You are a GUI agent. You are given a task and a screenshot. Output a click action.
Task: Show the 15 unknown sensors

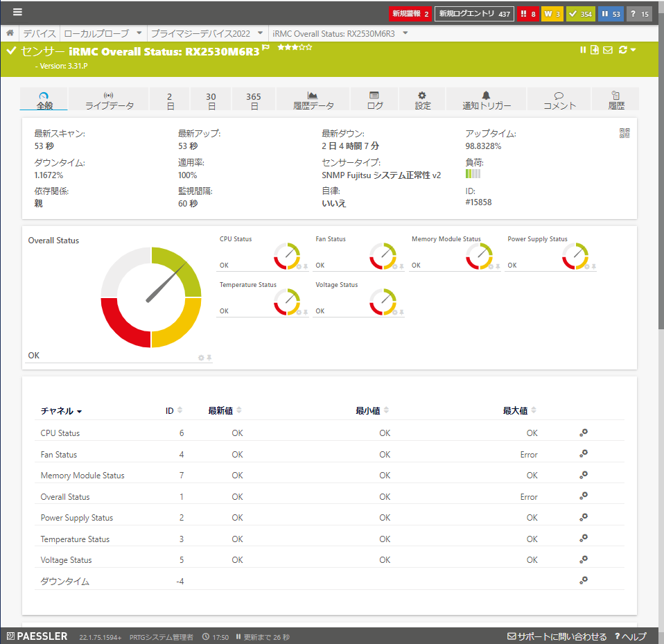pyautogui.click(x=639, y=14)
